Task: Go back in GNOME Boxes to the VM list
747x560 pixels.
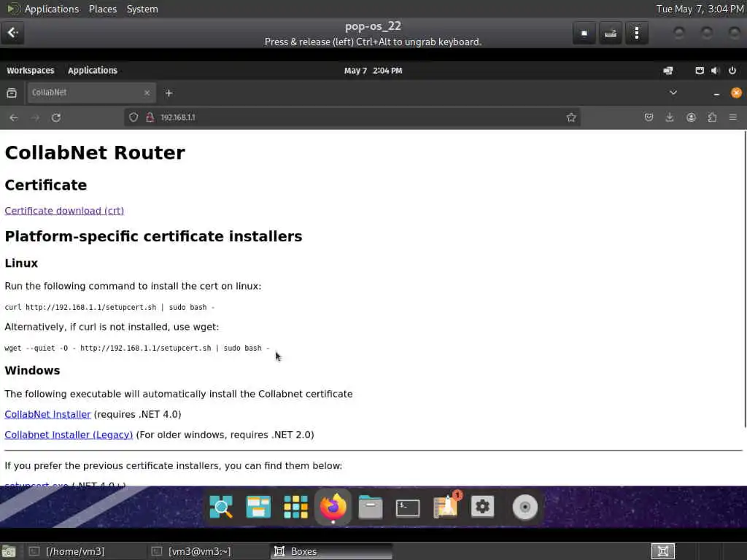Action: tap(12, 33)
